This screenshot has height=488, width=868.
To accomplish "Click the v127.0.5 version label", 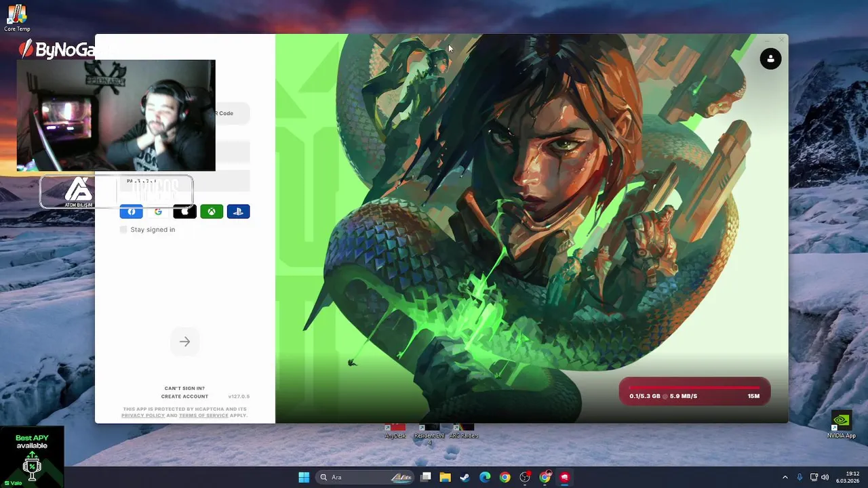I will [239, 396].
